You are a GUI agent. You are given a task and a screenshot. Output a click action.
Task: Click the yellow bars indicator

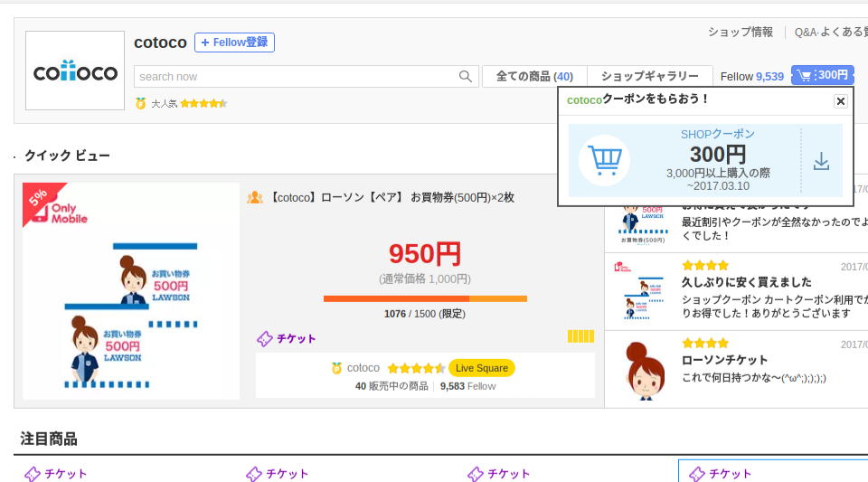point(580,336)
